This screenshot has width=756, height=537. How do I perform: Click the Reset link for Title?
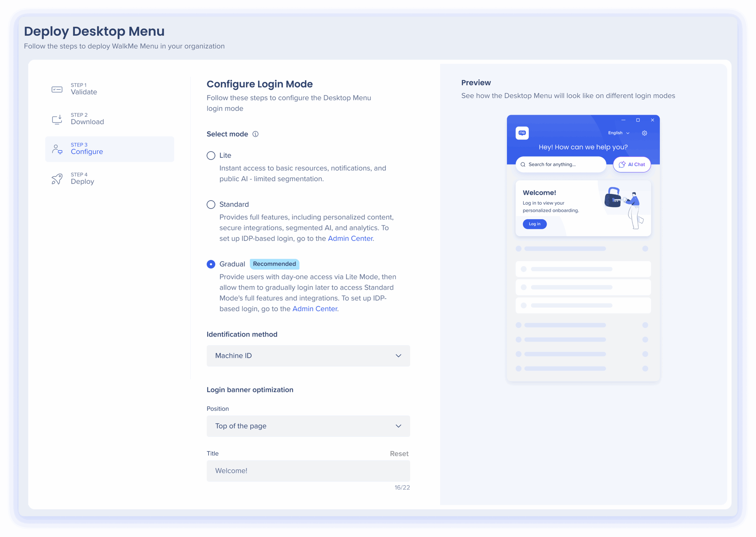(399, 454)
